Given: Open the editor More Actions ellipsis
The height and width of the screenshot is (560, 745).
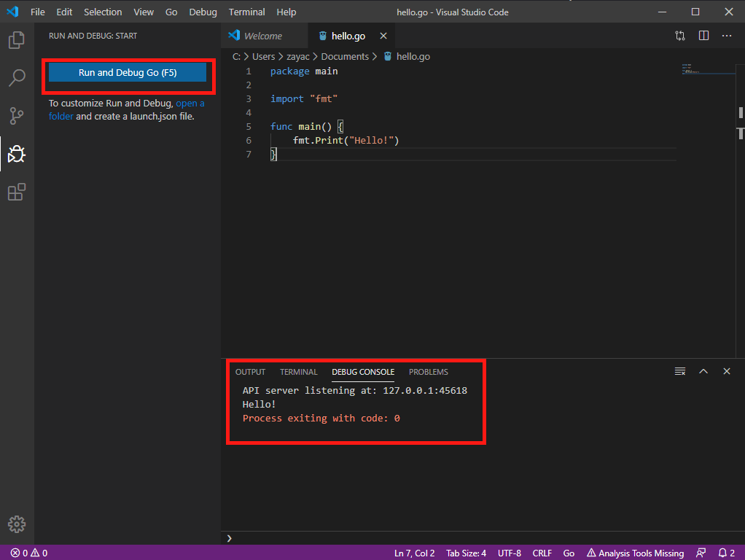Looking at the screenshot, I should pyautogui.click(x=727, y=36).
